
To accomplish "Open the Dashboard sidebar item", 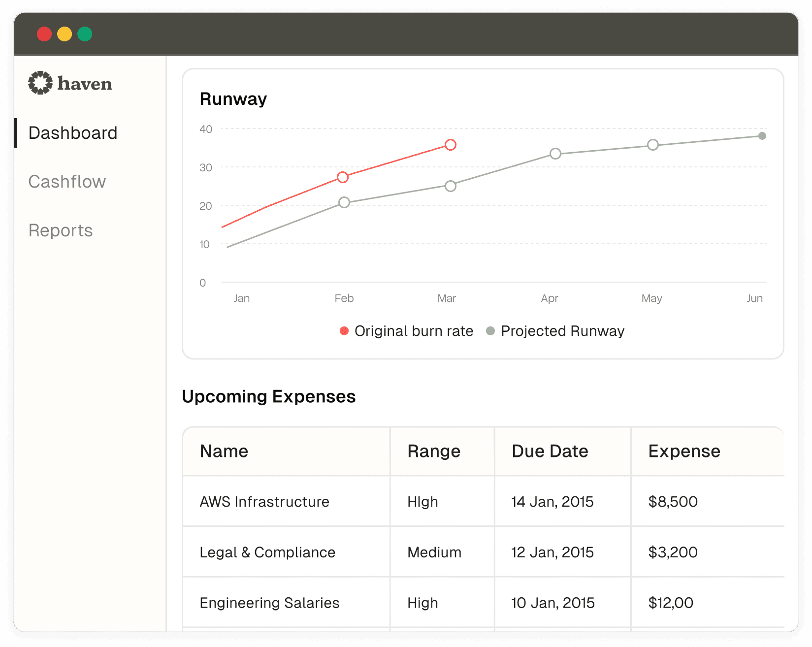I will click(x=73, y=133).
